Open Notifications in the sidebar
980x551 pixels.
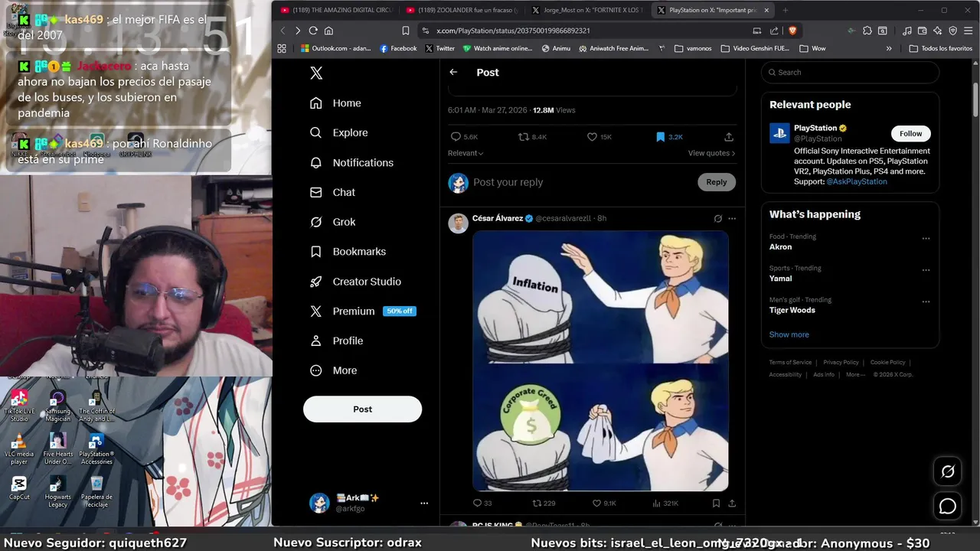[x=351, y=162]
